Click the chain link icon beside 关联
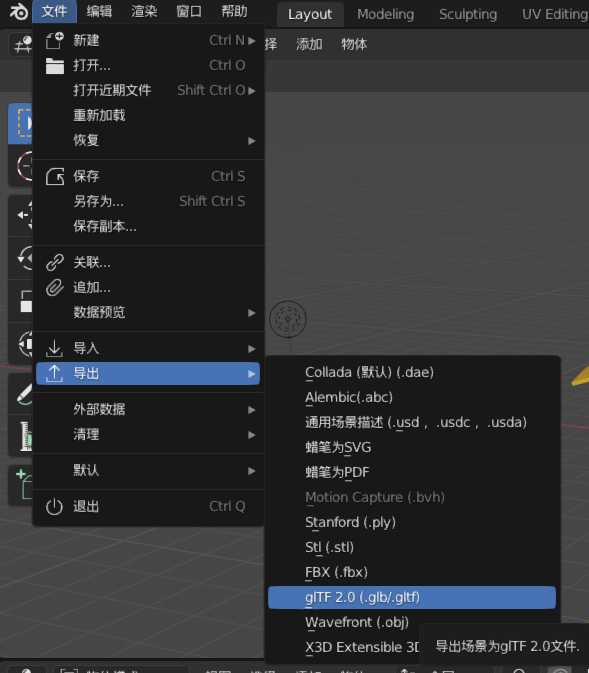 pyautogui.click(x=55, y=262)
